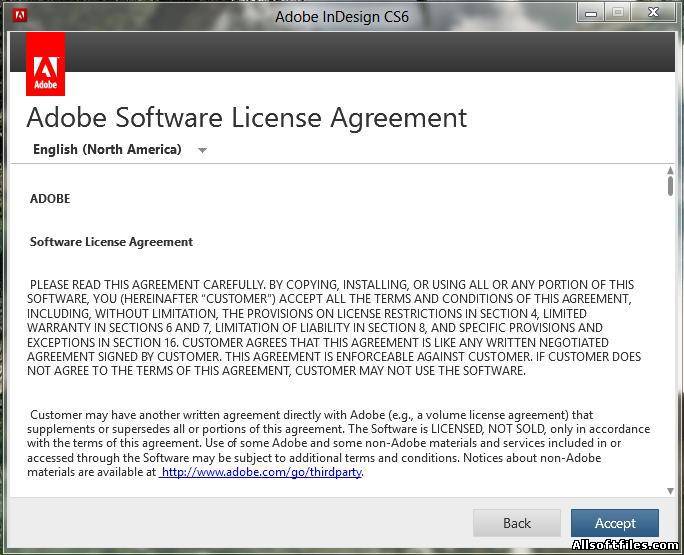
Task: Maximize the installer window
Action: click(x=618, y=13)
